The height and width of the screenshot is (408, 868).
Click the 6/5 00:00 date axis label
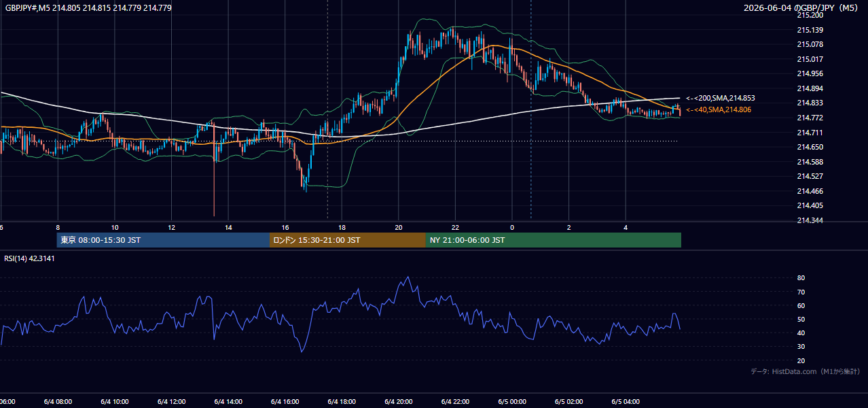(x=512, y=401)
